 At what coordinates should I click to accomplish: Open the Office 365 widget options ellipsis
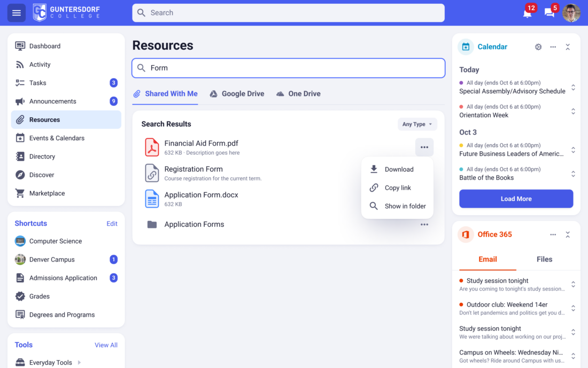[553, 234]
